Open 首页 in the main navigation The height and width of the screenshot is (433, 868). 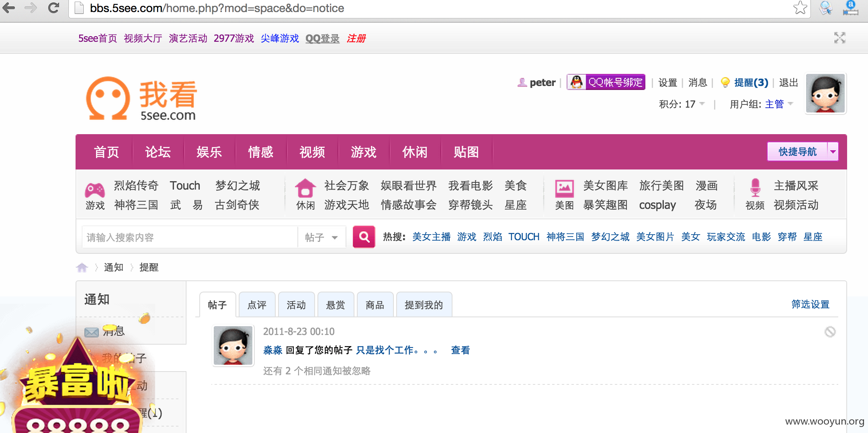tap(106, 152)
